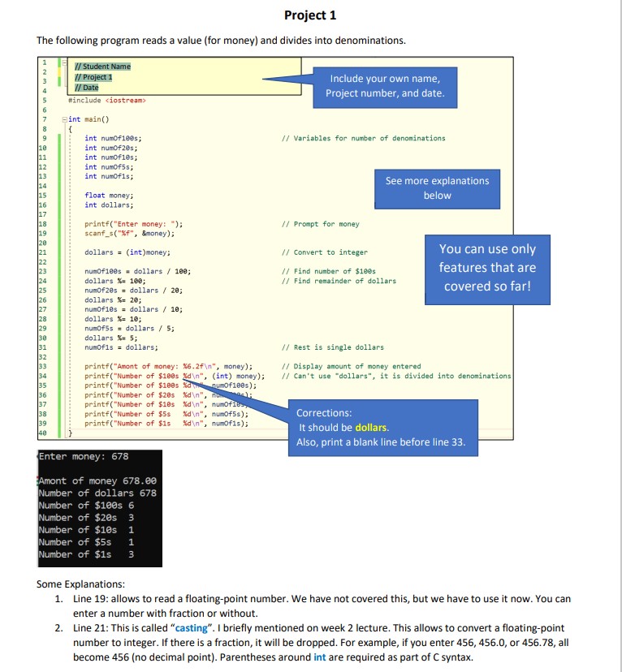Click the 'int numOf10s;' declaration
622x672 pixels.
coord(110,157)
